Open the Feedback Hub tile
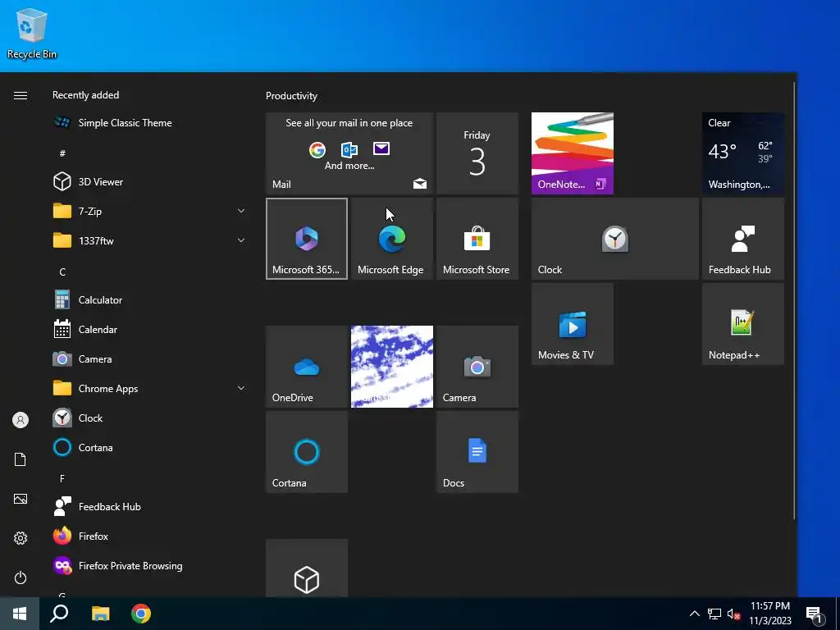This screenshot has height=630, width=840. 742,239
